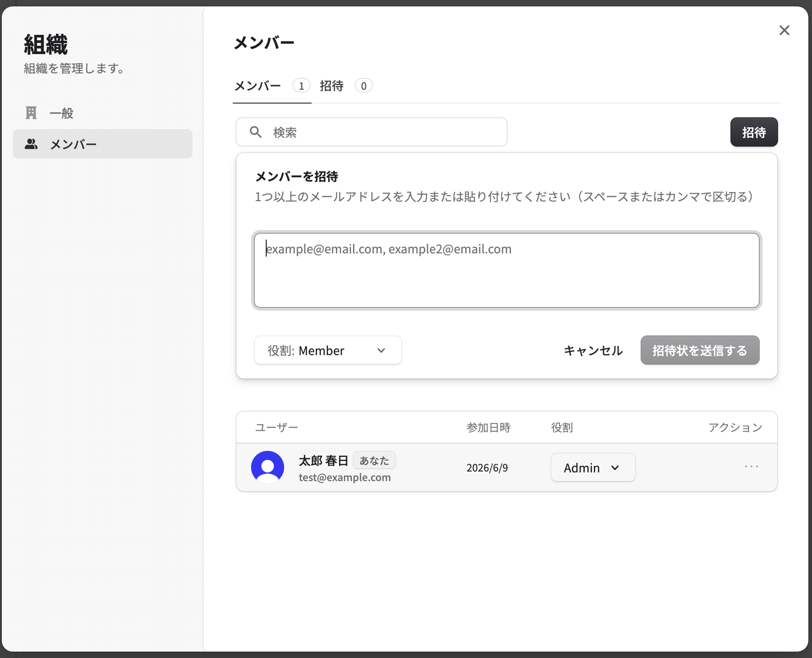Click the メンバーを招待 heading

coord(296,176)
